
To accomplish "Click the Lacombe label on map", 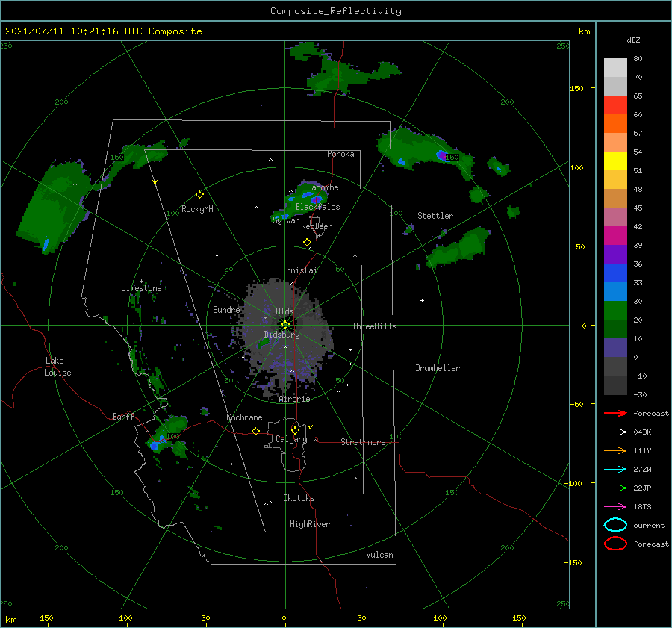I will [323, 187].
